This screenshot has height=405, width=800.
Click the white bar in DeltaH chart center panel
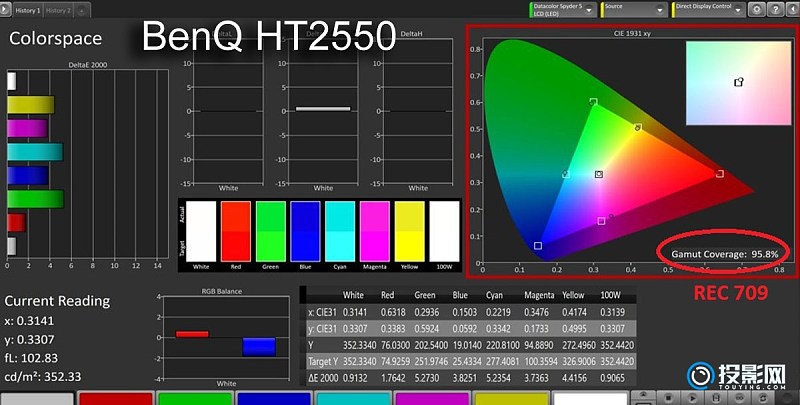pyautogui.click(x=323, y=109)
